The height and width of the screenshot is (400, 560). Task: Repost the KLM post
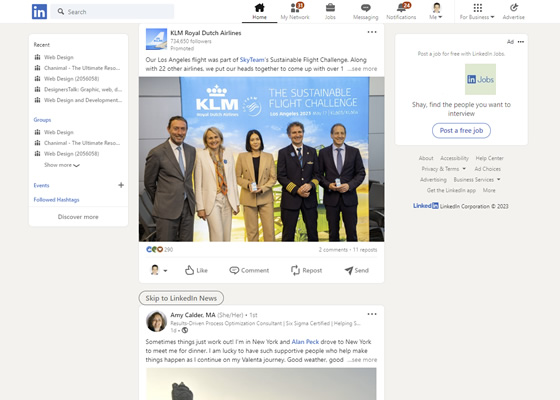click(306, 270)
